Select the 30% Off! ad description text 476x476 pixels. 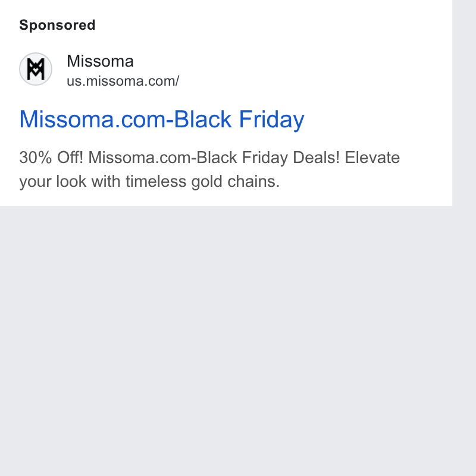tap(209, 170)
